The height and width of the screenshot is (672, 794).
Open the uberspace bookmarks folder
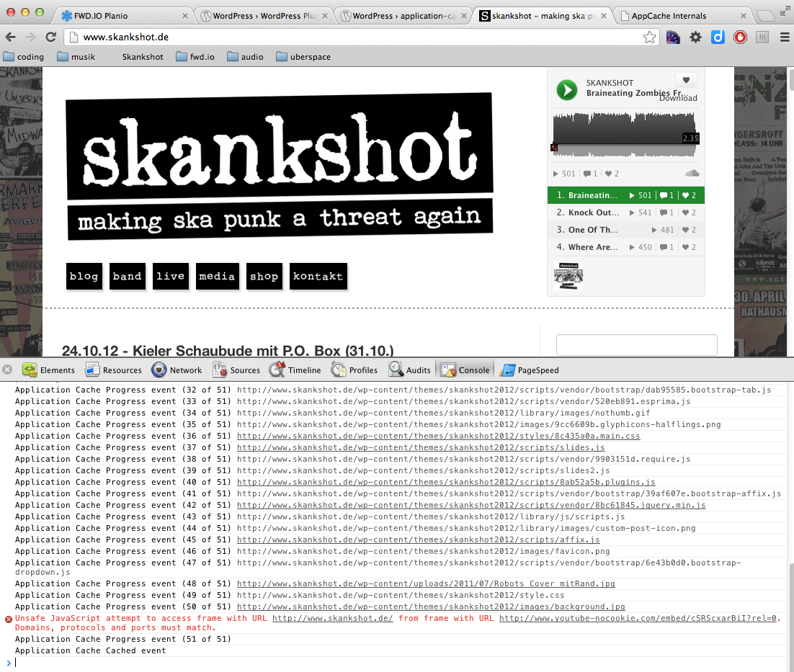pyautogui.click(x=303, y=57)
